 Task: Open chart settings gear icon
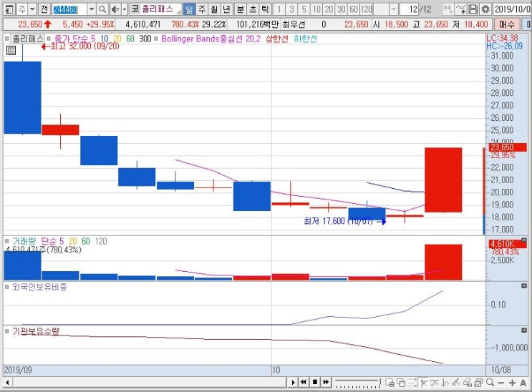tap(485, 9)
